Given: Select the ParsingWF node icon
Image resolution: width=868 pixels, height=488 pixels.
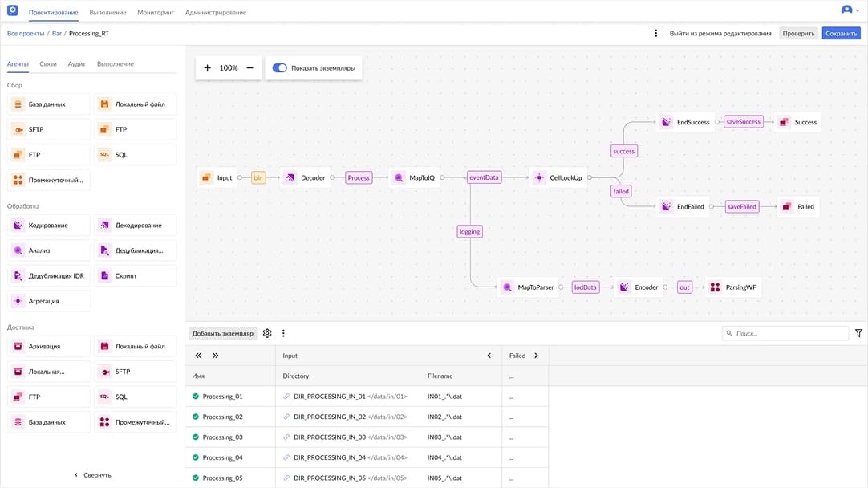Looking at the screenshot, I should tap(715, 287).
